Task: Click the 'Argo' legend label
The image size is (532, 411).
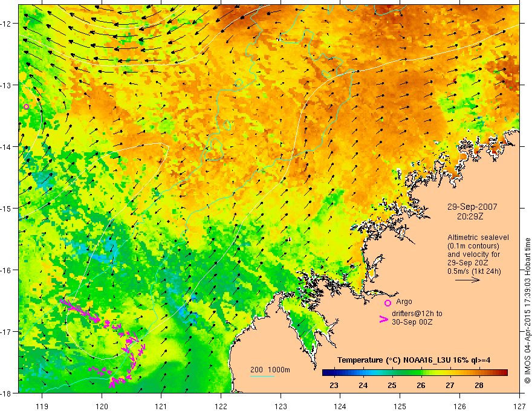Action: point(404,302)
